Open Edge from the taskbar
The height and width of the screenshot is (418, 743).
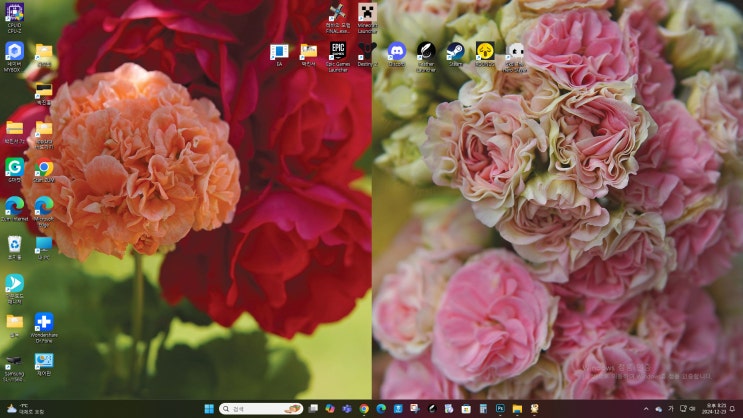tap(381, 409)
